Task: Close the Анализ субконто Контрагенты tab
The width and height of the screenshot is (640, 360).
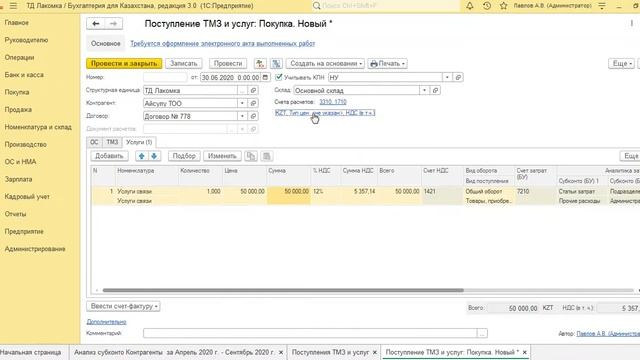Action: [x=281, y=352]
